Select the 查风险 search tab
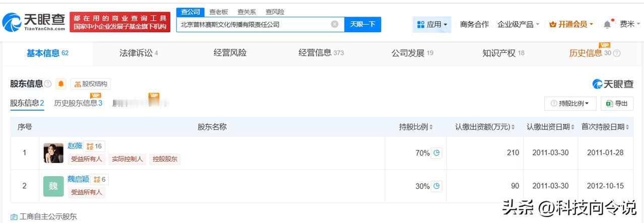 pyautogui.click(x=275, y=12)
